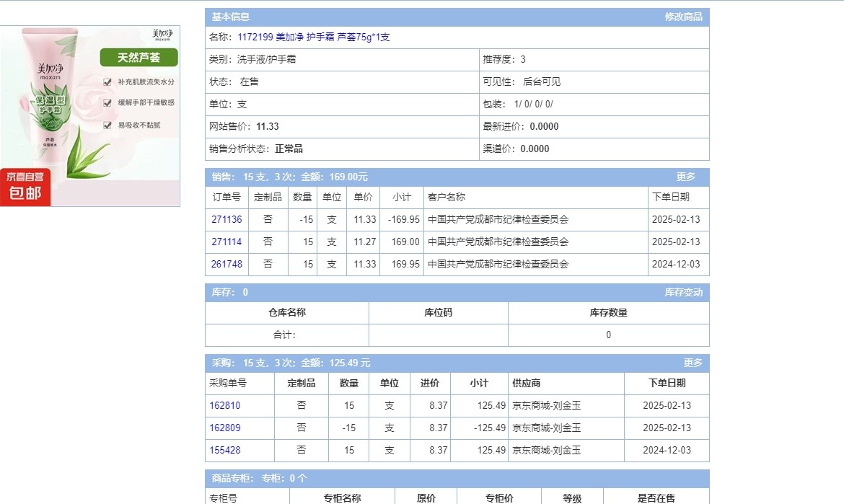Click checkmark next to 易吸收不黏腻

pos(107,125)
